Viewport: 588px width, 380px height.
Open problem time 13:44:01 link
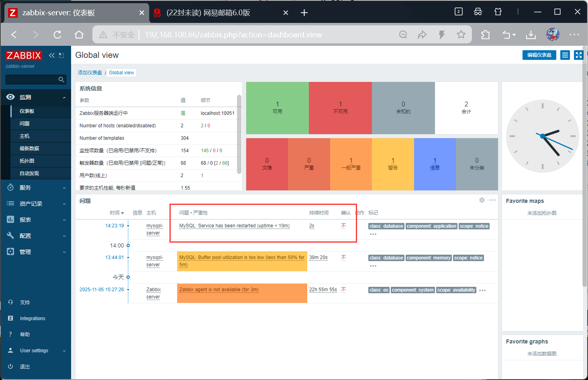pyautogui.click(x=114, y=257)
